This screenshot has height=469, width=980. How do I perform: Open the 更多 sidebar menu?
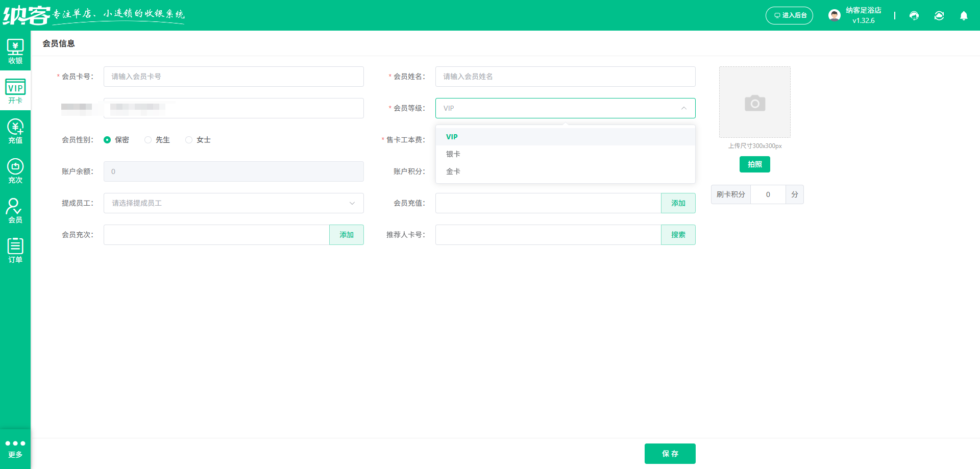(x=15, y=448)
